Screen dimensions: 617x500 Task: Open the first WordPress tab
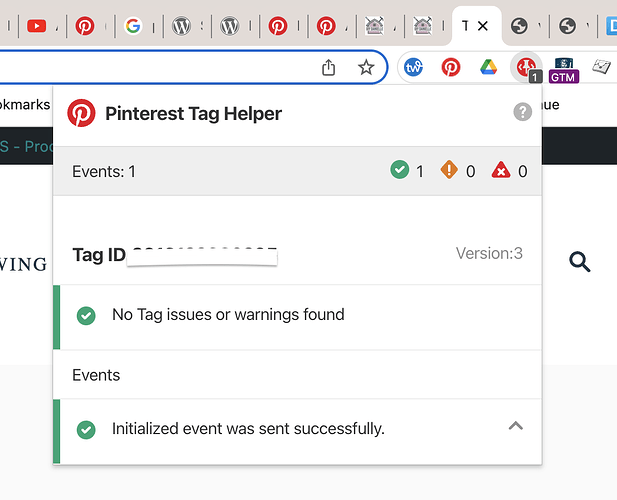point(181,26)
